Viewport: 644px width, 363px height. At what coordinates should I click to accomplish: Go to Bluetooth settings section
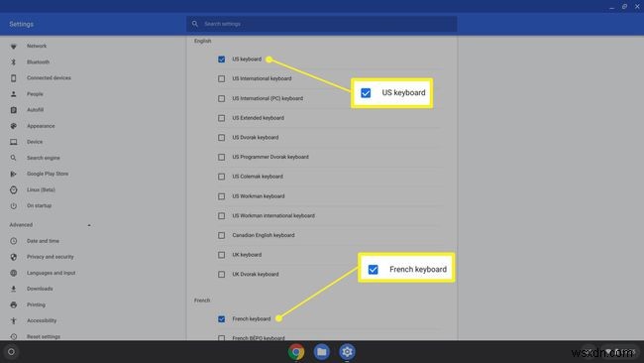point(39,62)
